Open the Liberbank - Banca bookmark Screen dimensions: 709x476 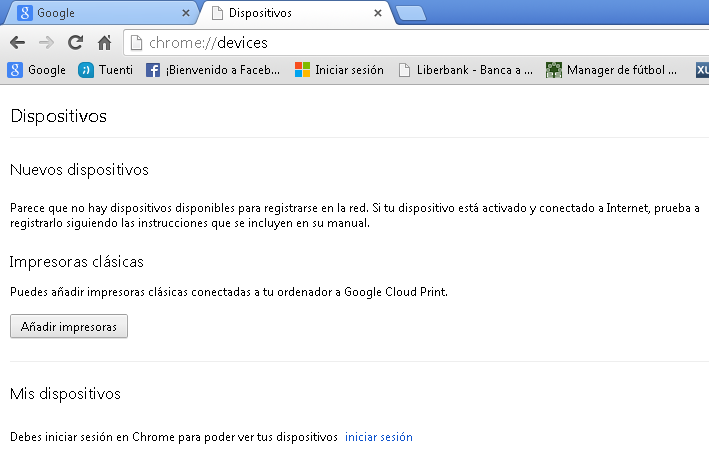465,70
